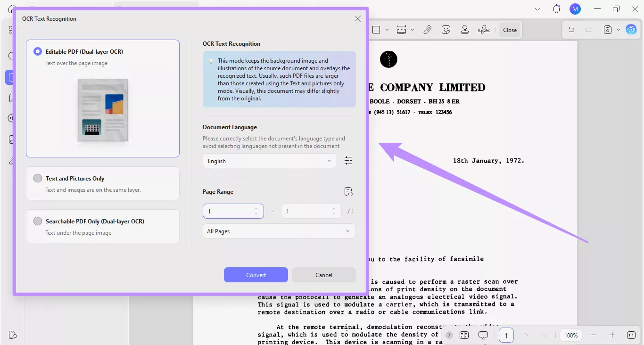Image resolution: width=644 pixels, height=345 pixels.
Task: Open the Document Language dropdown
Action: point(269,161)
